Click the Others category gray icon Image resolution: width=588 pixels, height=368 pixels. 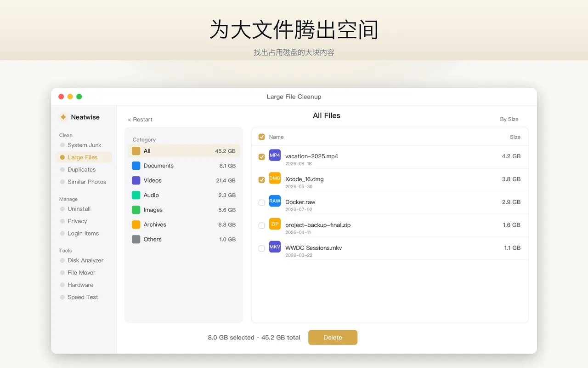coord(136,239)
